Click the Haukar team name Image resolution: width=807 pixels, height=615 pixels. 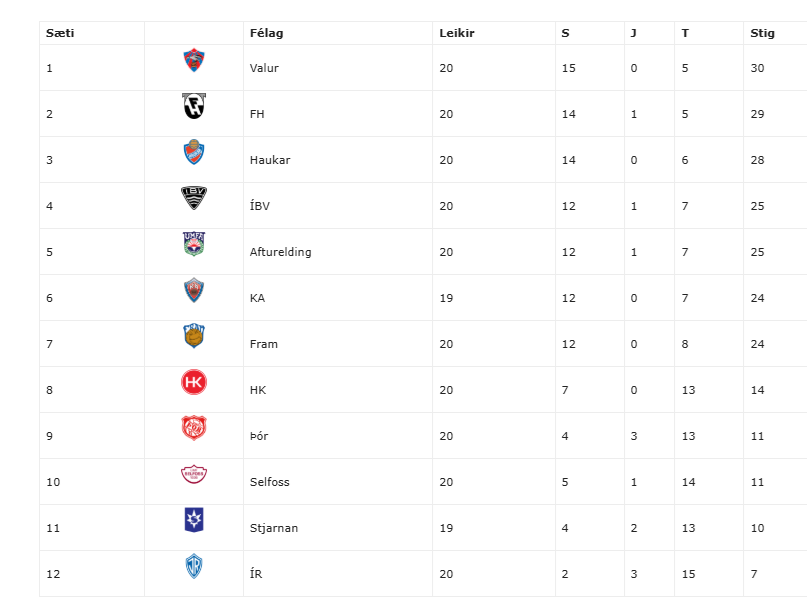[x=269, y=160]
